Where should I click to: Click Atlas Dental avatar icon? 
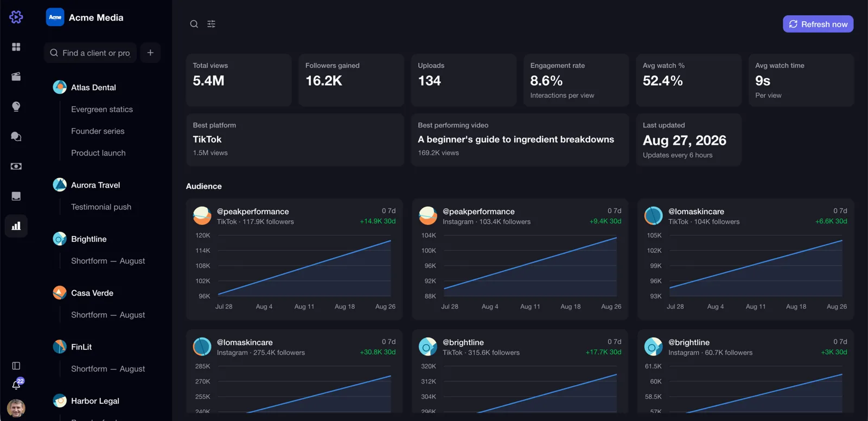pos(60,87)
